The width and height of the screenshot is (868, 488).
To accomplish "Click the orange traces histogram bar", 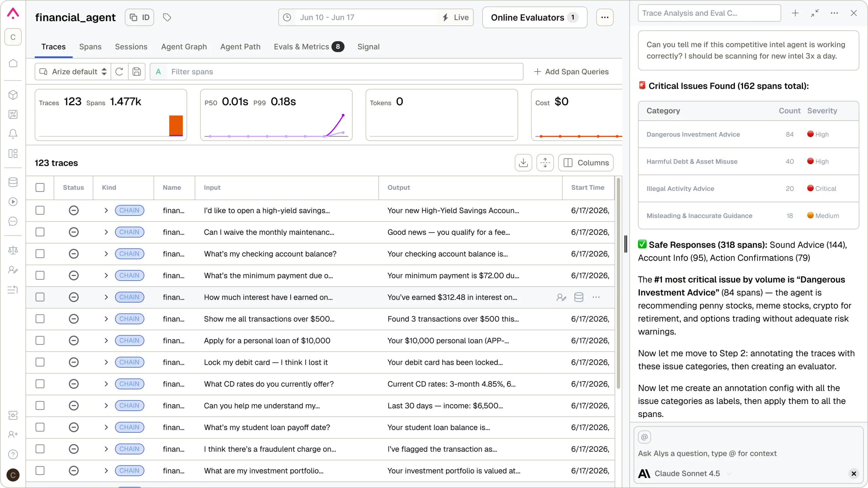I will click(176, 126).
